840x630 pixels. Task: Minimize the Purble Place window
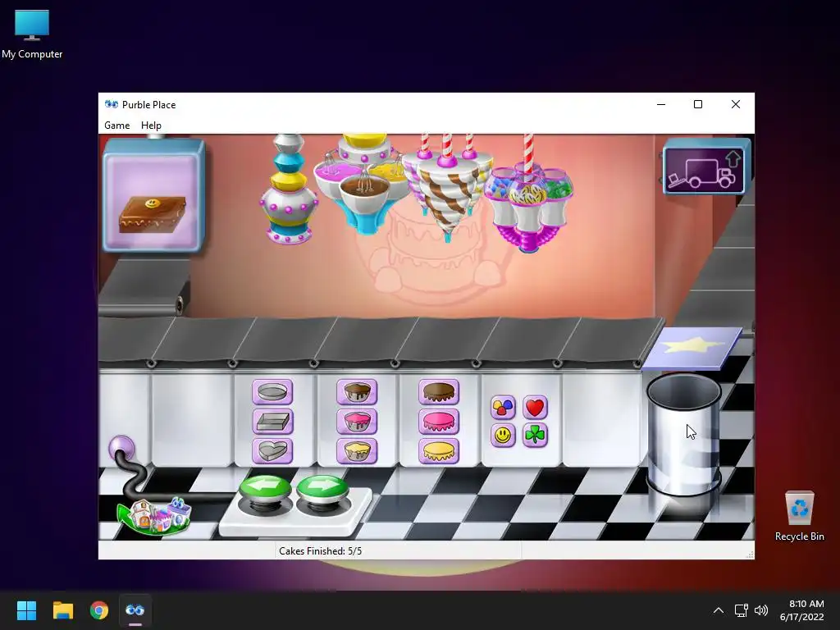[x=661, y=104]
